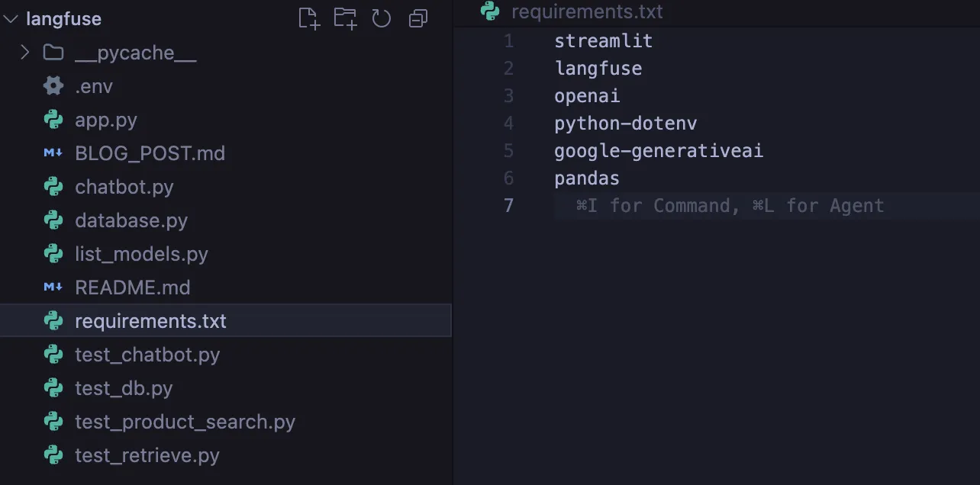This screenshot has height=485, width=980.
Task: Click the Collapse Folders icon in explorer
Action: [x=418, y=18]
